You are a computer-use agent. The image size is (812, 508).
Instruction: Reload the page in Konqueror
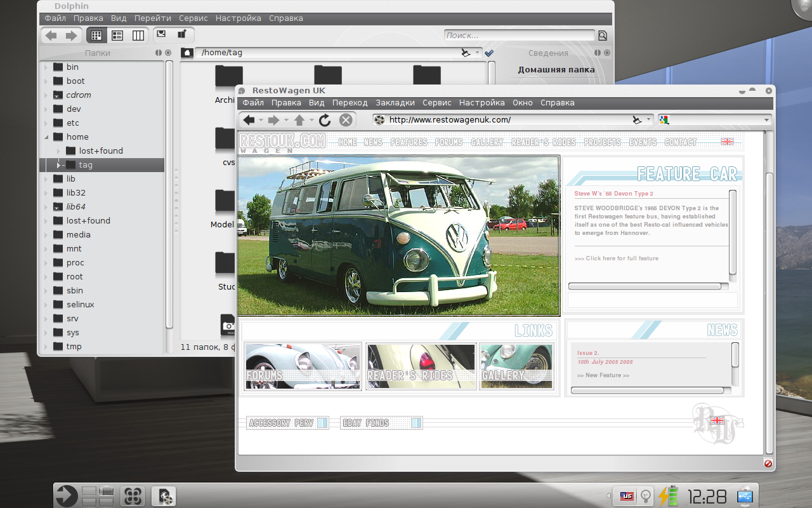tap(325, 120)
